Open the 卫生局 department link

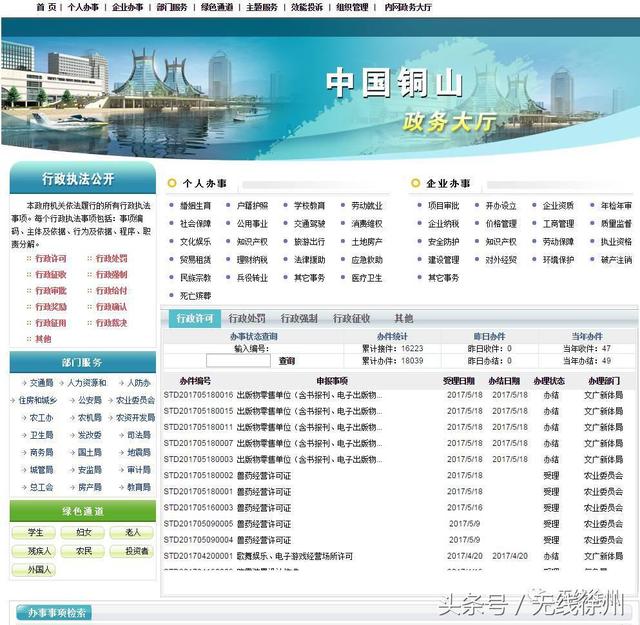41,435
